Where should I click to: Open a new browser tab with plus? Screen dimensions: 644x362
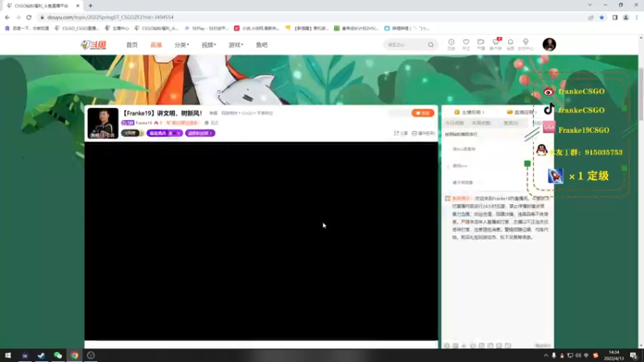tap(90, 6)
